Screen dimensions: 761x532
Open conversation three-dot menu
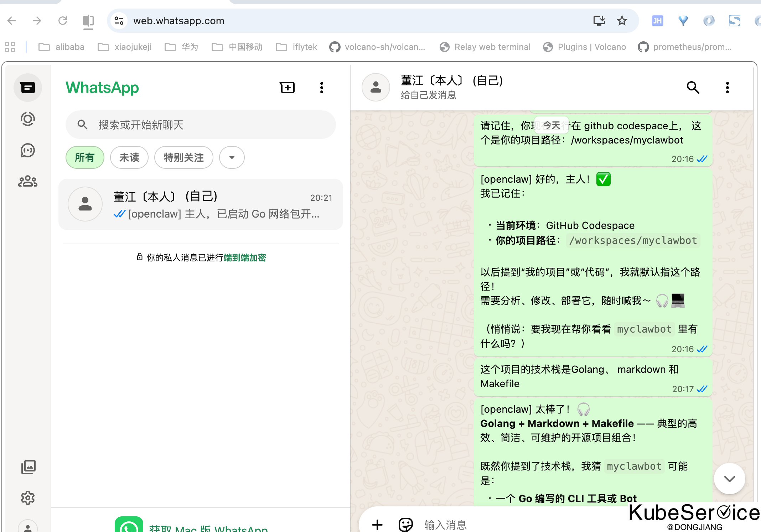[727, 88]
